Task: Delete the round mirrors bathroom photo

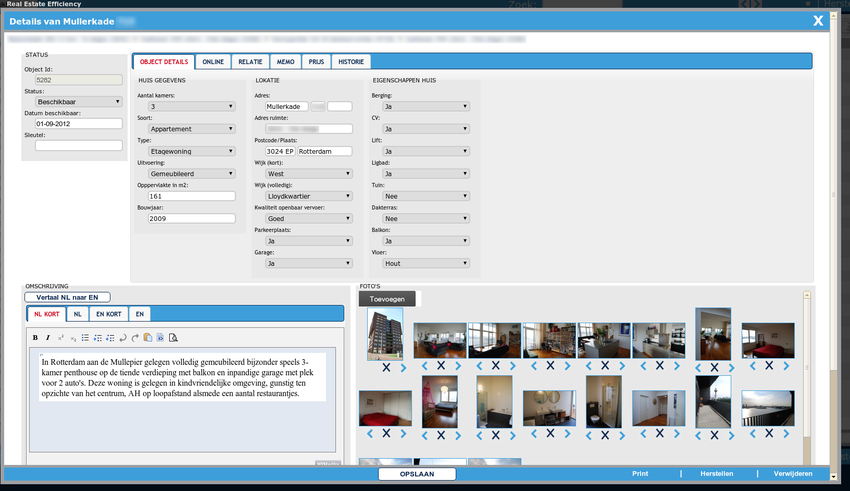Action: click(550, 433)
